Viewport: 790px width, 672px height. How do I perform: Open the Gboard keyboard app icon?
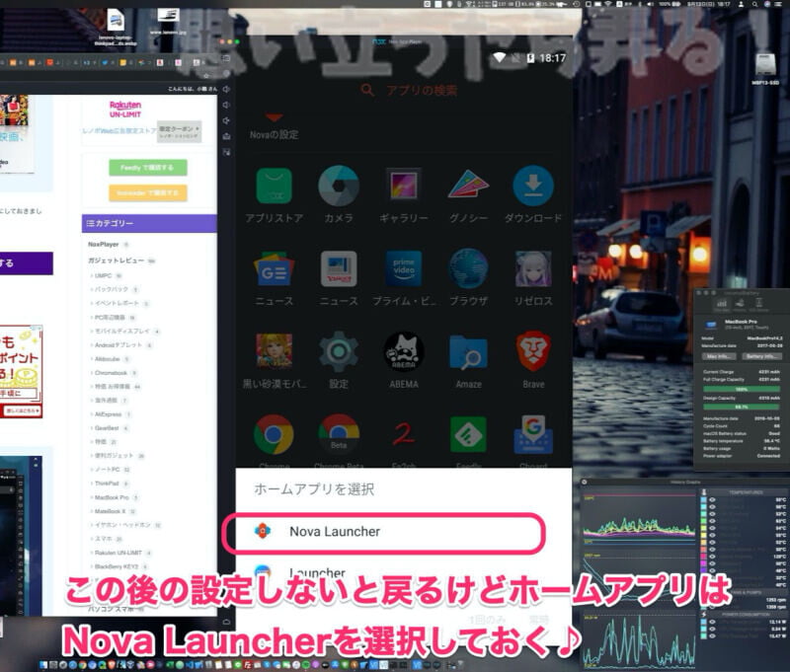(x=533, y=434)
